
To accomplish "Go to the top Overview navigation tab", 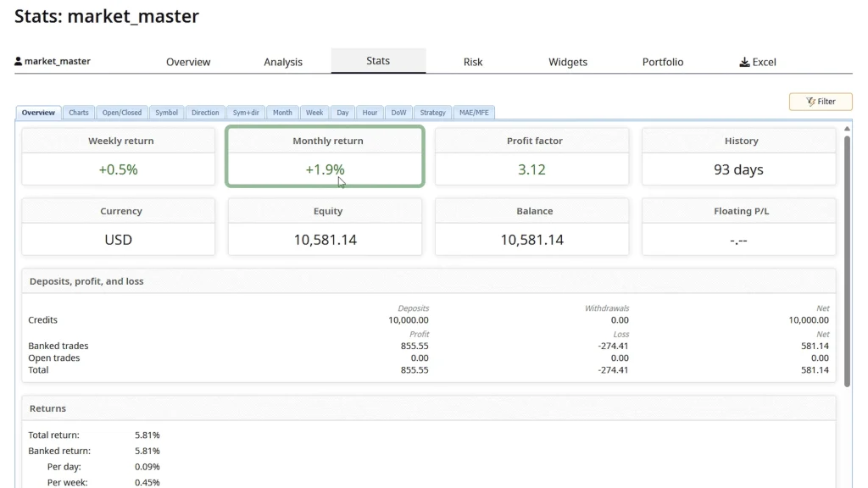I will [x=188, y=62].
